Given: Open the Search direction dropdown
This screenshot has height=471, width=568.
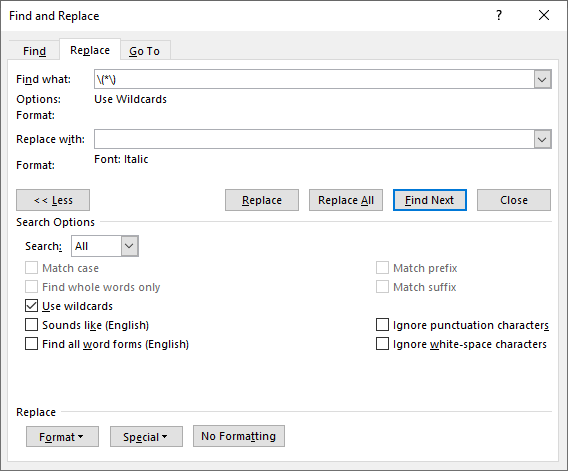Looking at the screenshot, I should click(129, 246).
